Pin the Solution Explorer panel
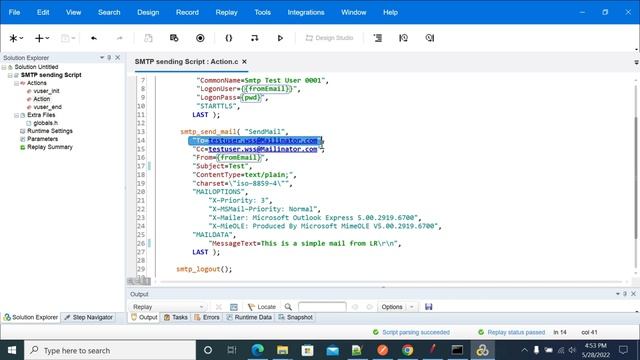Screen dimensions: 640x360 109,58
